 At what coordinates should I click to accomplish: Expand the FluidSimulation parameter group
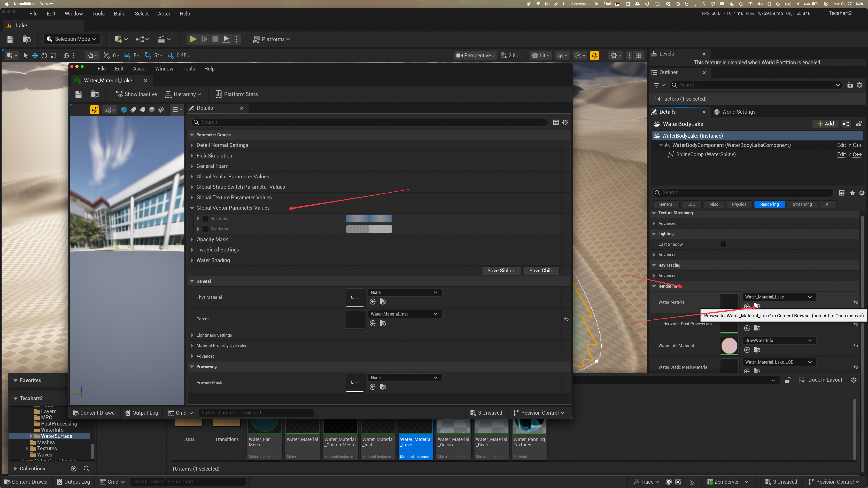point(192,156)
